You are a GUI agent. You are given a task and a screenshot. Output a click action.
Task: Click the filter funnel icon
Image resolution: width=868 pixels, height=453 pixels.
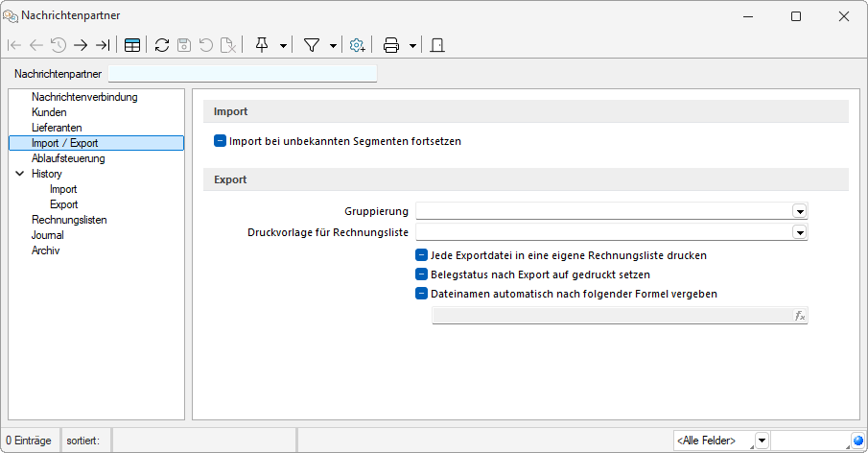pyautogui.click(x=312, y=45)
